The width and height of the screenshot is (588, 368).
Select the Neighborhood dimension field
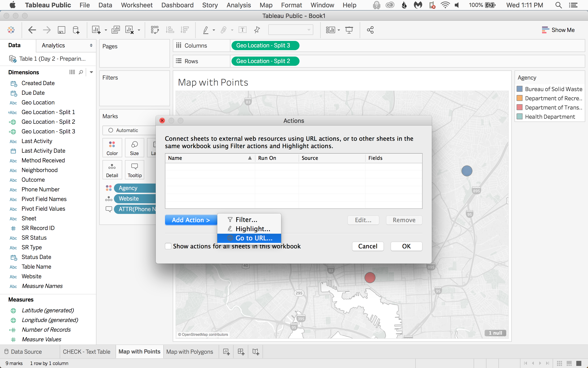[39, 170]
